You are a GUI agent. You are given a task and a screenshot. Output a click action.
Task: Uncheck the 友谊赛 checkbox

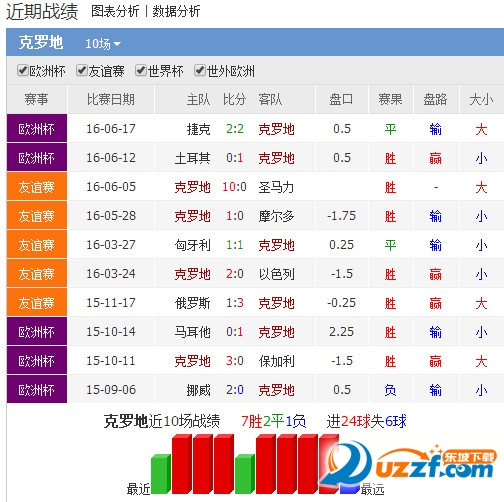pyautogui.click(x=82, y=70)
